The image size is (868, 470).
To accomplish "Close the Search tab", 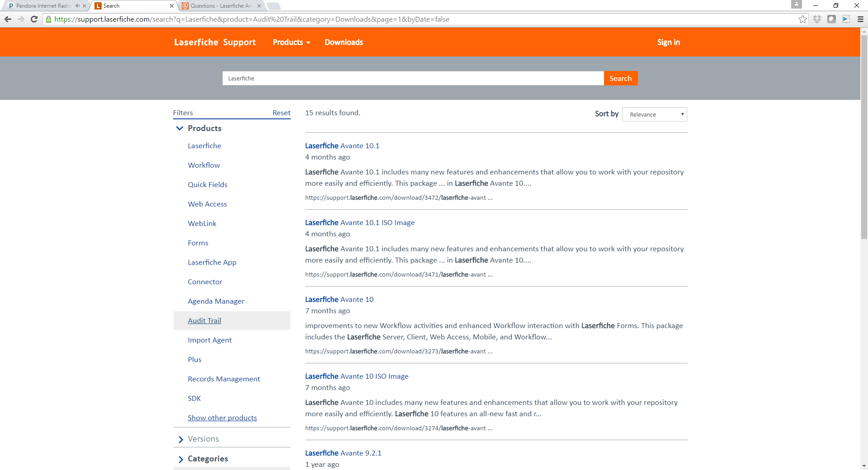I will (172, 6).
